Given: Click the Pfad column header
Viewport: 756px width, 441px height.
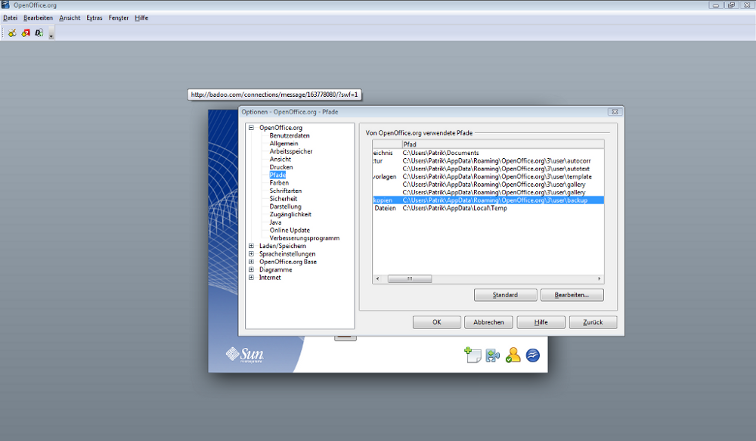Looking at the screenshot, I should [x=503, y=144].
